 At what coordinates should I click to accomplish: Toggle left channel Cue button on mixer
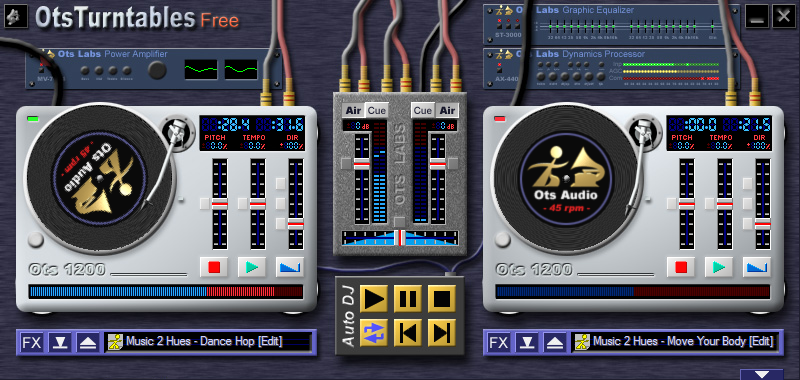click(x=377, y=111)
